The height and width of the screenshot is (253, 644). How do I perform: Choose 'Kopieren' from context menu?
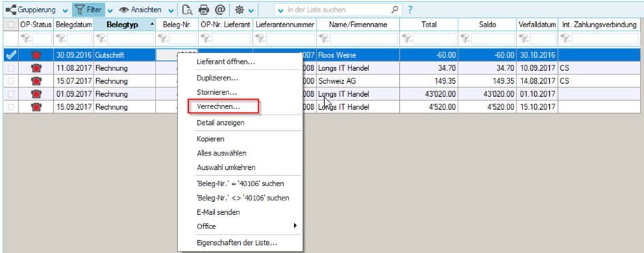pos(240,139)
